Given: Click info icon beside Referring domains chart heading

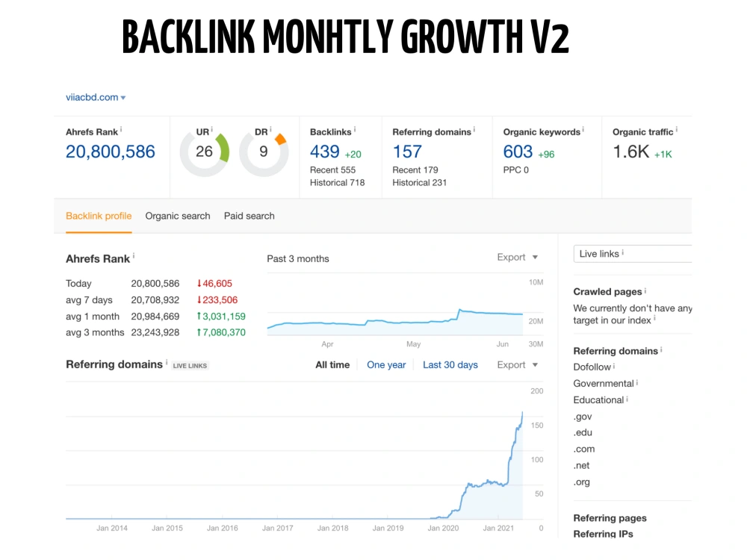Looking at the screenshot, I should point(167,362).
